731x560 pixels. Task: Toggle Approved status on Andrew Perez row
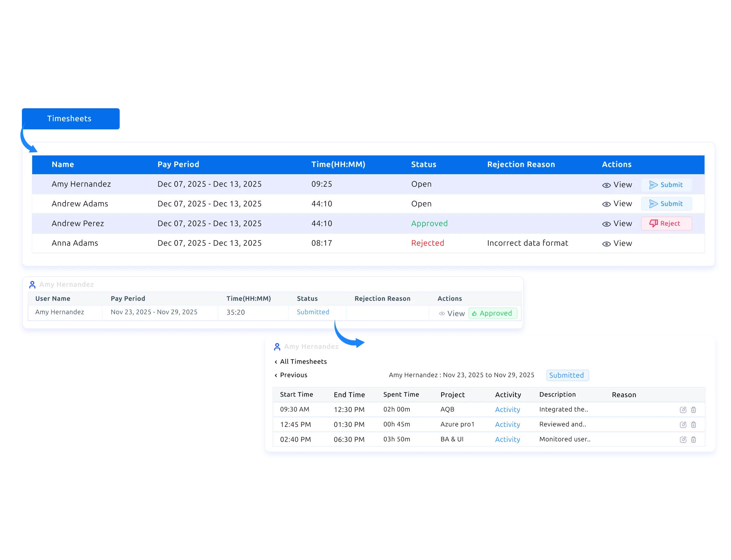429,223
